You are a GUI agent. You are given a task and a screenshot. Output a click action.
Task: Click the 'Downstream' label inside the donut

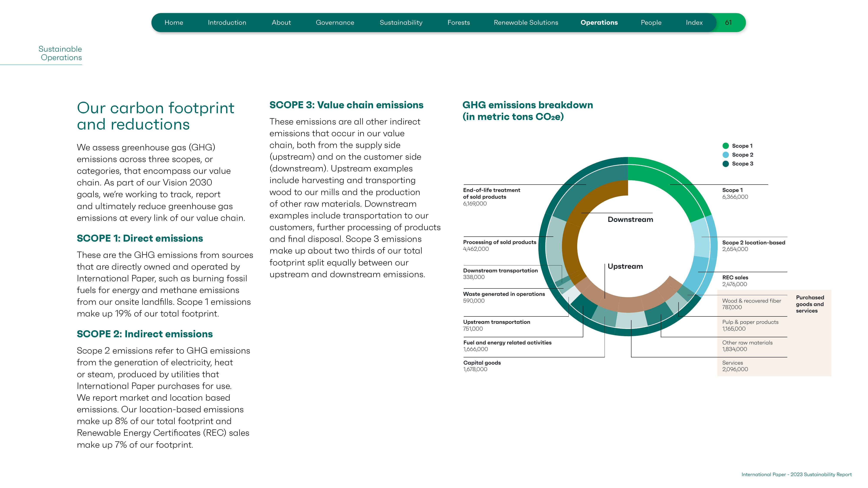coord(630,219)
